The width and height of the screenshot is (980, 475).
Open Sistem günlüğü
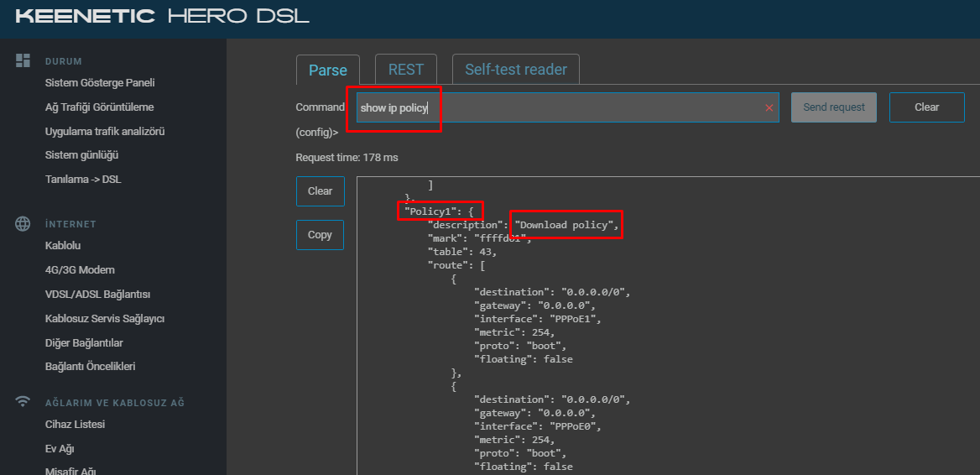82,155
